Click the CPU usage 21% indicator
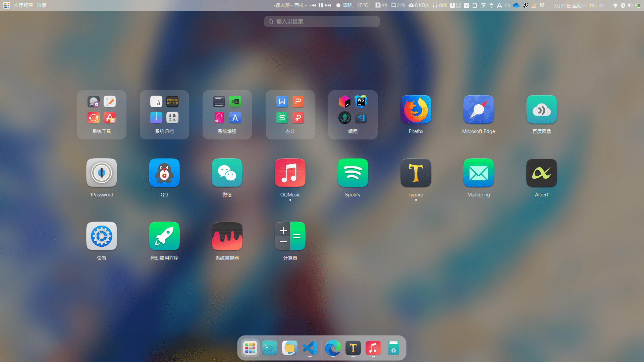The width and height of the screenshot is (644, 362). point(398,5)
